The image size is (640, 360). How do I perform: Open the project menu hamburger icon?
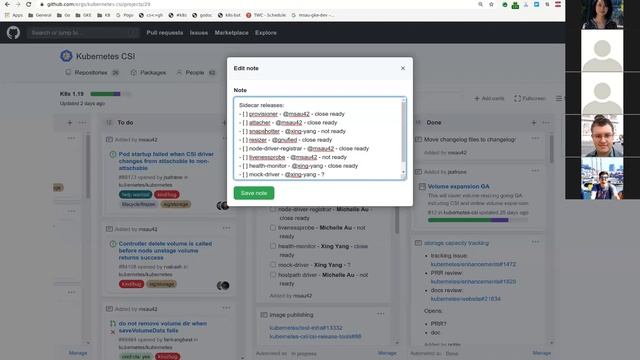click(559, 98)
